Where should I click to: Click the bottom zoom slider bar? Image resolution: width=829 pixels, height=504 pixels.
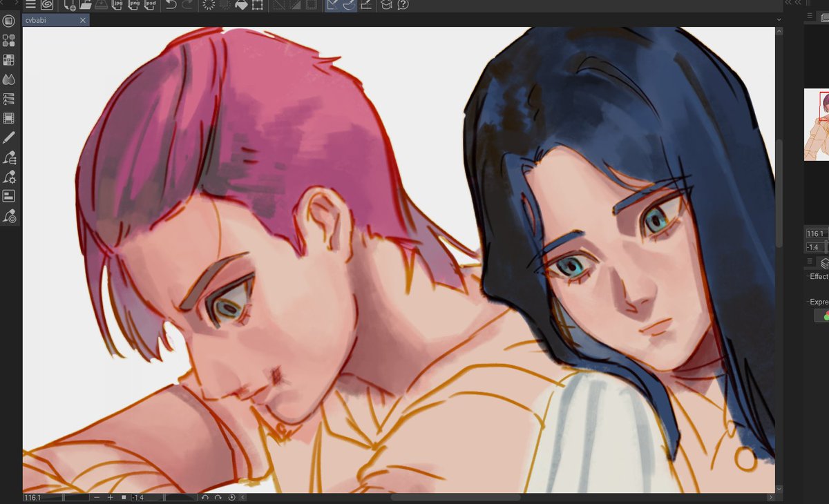pyautogui.click(x=76, y=497)
